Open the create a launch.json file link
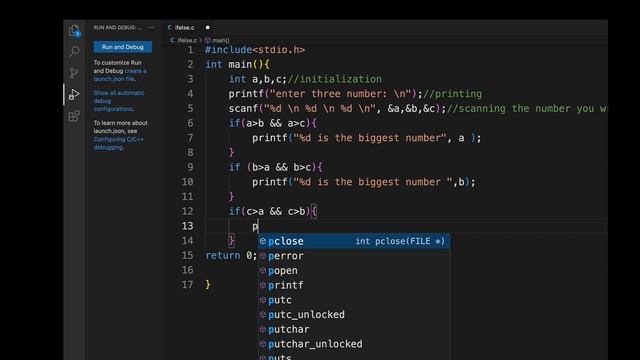Screen dimensions: 640x360 [120, 75]
